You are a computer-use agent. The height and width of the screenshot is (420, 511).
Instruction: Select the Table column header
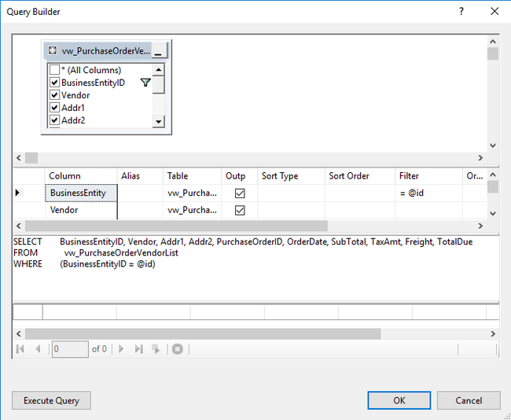tap(193, 176)
